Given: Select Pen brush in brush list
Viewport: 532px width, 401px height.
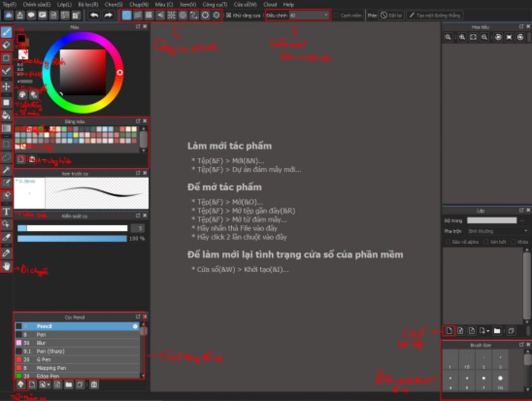Looking at the screenshot, I should (x=77, y=335).
